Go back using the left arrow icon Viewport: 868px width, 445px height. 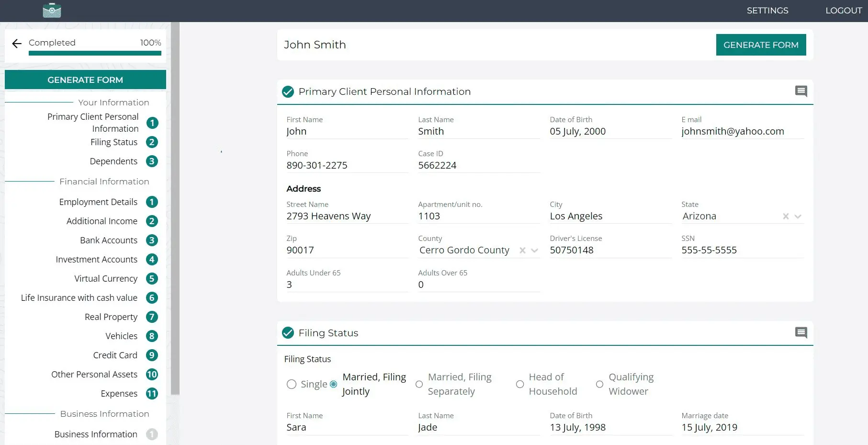tap(17, 44)
